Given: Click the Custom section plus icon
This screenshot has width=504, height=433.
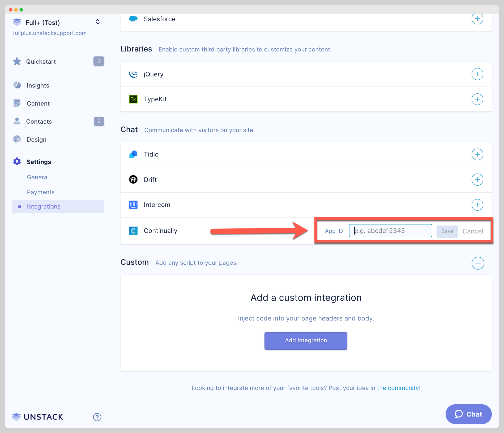Looking at the screenshot, I should coord(477,263).
